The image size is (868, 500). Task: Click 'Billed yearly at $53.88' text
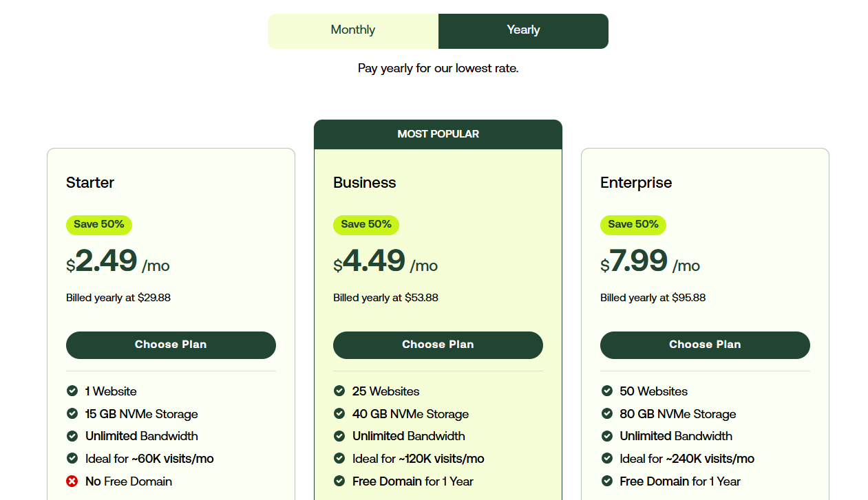(386, 298)
